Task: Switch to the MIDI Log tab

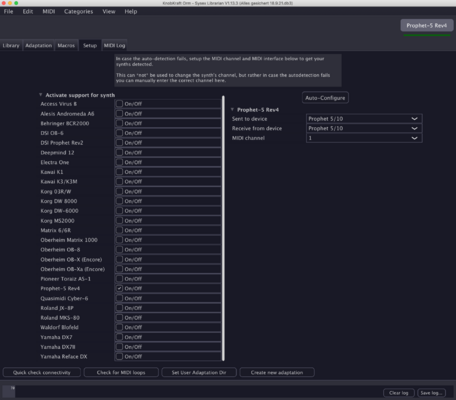Action: [114, 45]
